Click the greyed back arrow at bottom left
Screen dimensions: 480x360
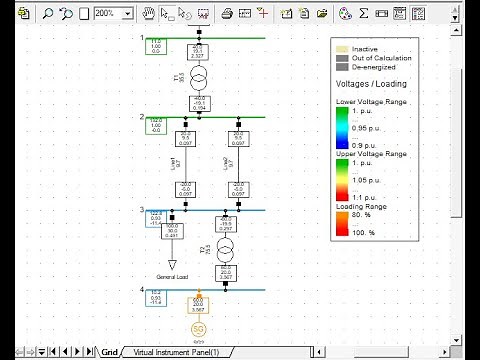tap(20, 352)
